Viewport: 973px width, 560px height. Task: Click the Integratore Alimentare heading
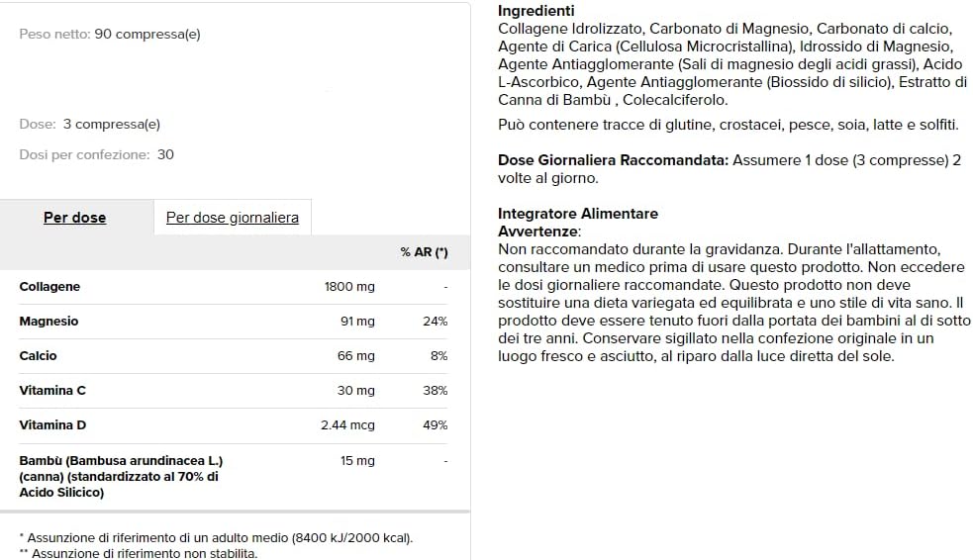[x=577, y=214]
